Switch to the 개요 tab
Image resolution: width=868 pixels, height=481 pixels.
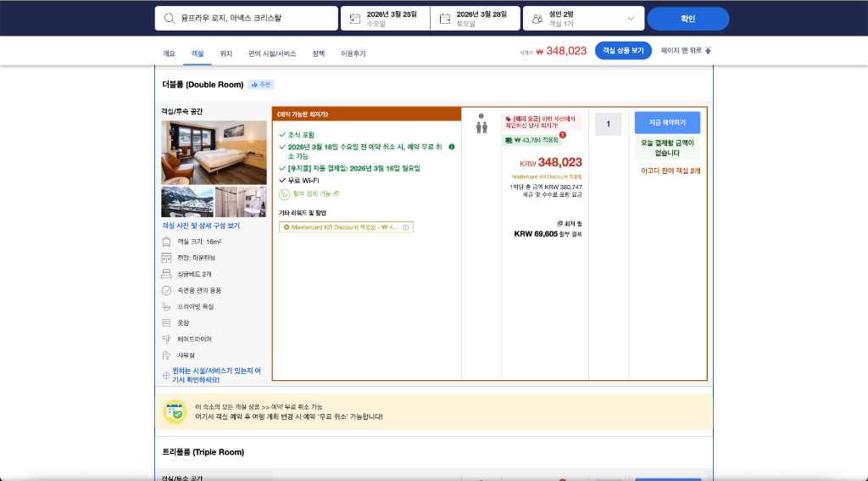[169, 53]
